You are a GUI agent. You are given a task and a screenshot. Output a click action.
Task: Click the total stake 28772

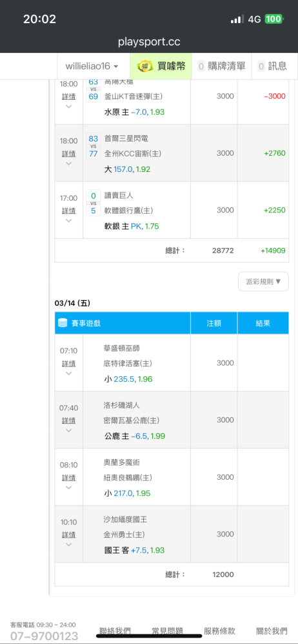(223, 251)
